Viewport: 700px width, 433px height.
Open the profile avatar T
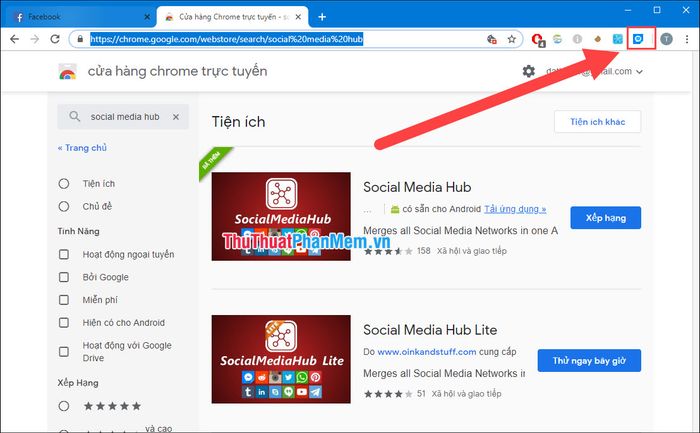[x=666, y=39]
